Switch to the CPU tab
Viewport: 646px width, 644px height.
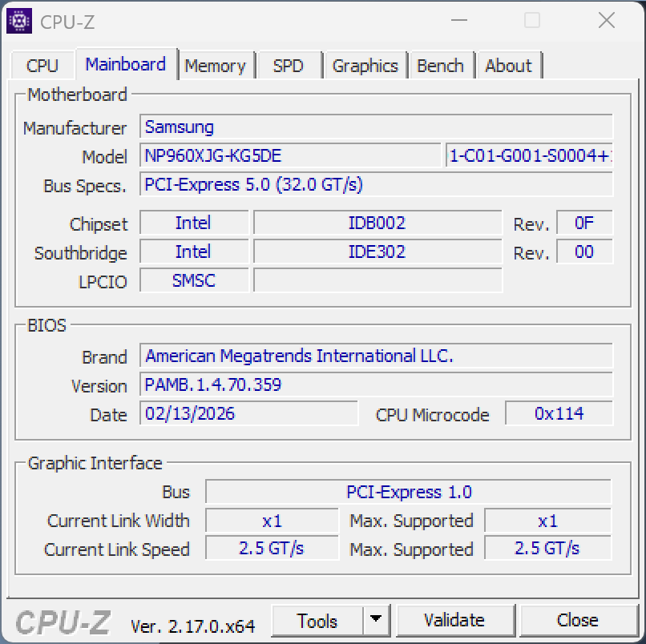[x=42, y=66]
